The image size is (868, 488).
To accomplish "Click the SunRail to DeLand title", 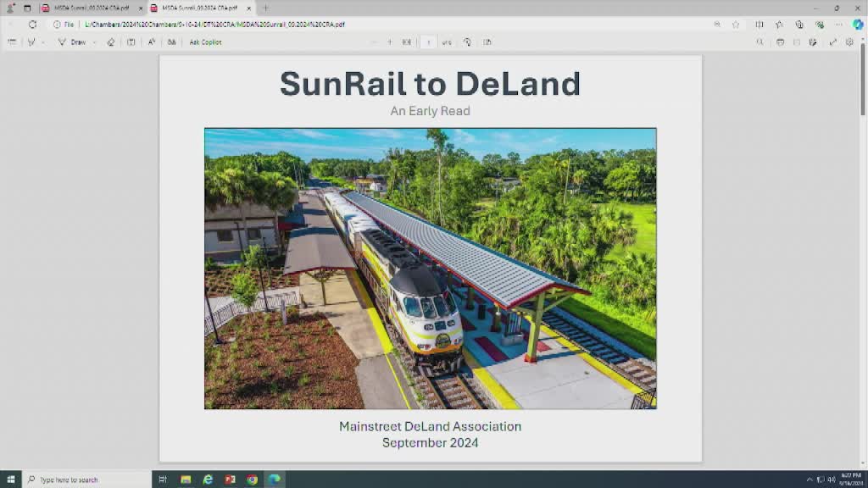I will [x=430, y=84].
